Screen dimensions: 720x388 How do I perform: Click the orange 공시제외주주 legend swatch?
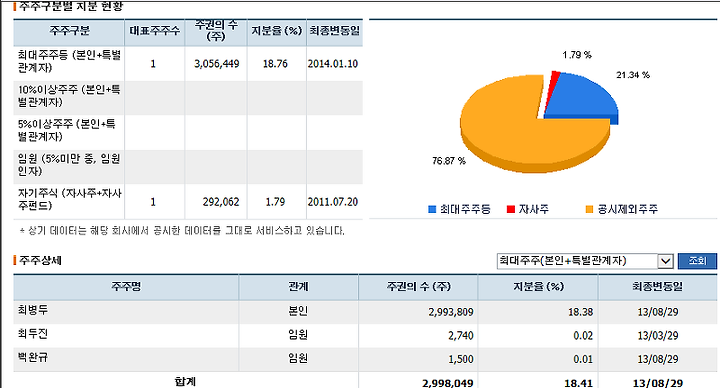(590, 209)
